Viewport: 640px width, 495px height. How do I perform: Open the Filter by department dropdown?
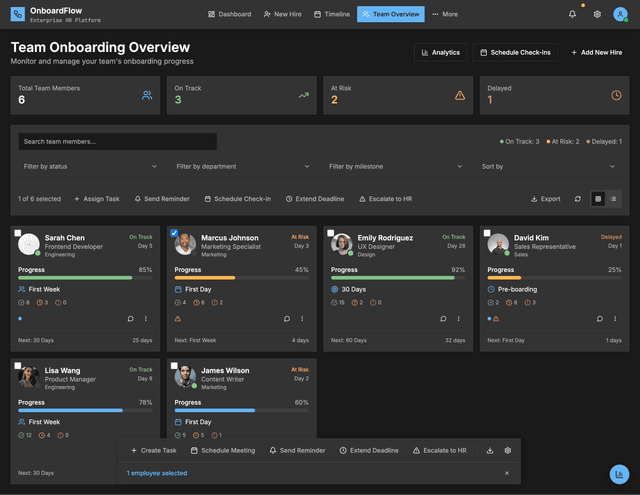[242, 166]
